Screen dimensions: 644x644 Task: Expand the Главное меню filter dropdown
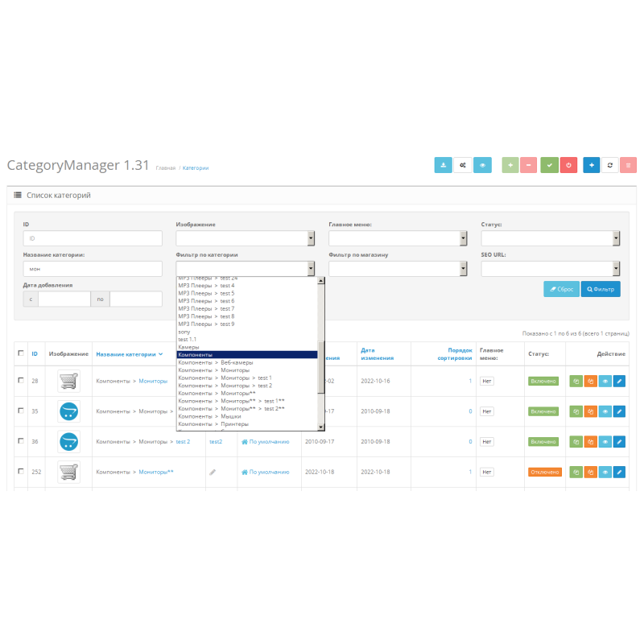(x=398, y=238)
